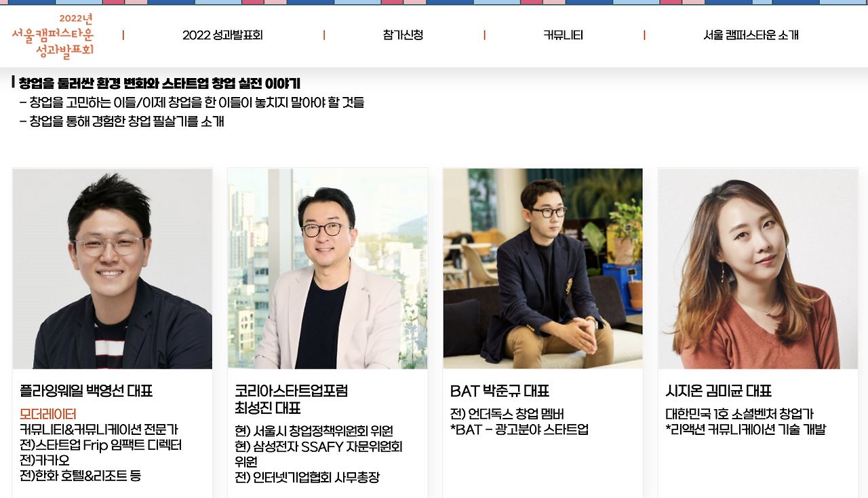868x498 pixels.
Task: Click the 대한민국 1호 소셜벤처 창업가 text
Action: [x=740, y=414]
